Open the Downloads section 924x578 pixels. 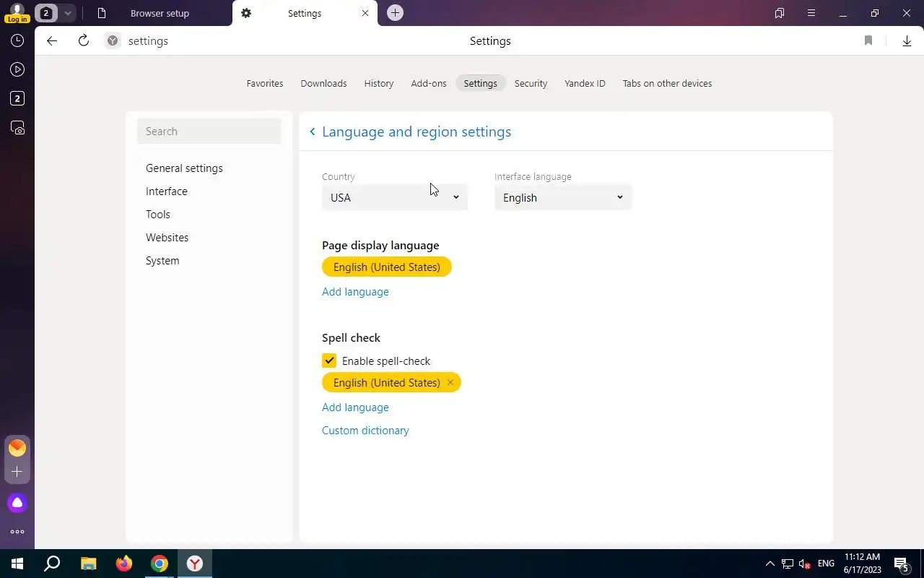[x=323, y=84]
